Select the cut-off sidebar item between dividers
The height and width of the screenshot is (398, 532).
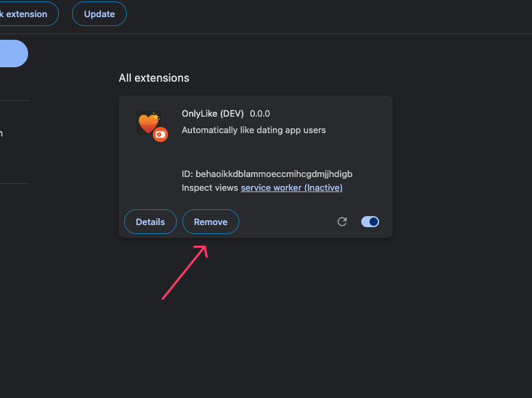point(2,133)
